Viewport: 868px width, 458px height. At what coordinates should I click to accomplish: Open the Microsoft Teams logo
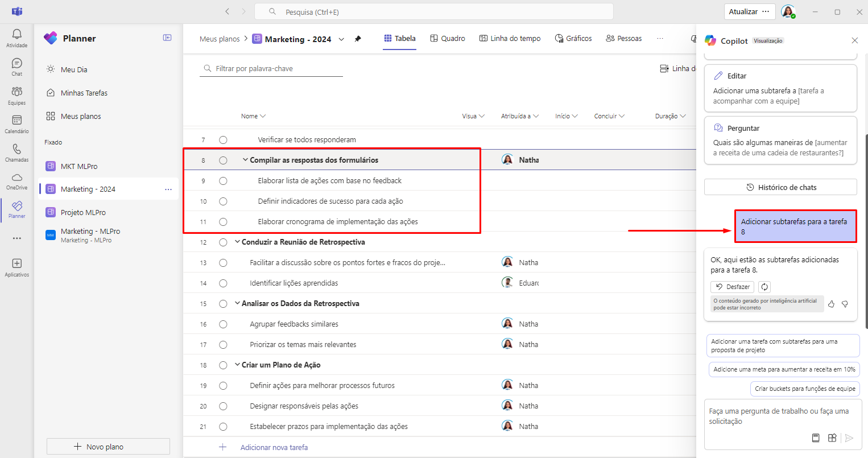point(17,11)
